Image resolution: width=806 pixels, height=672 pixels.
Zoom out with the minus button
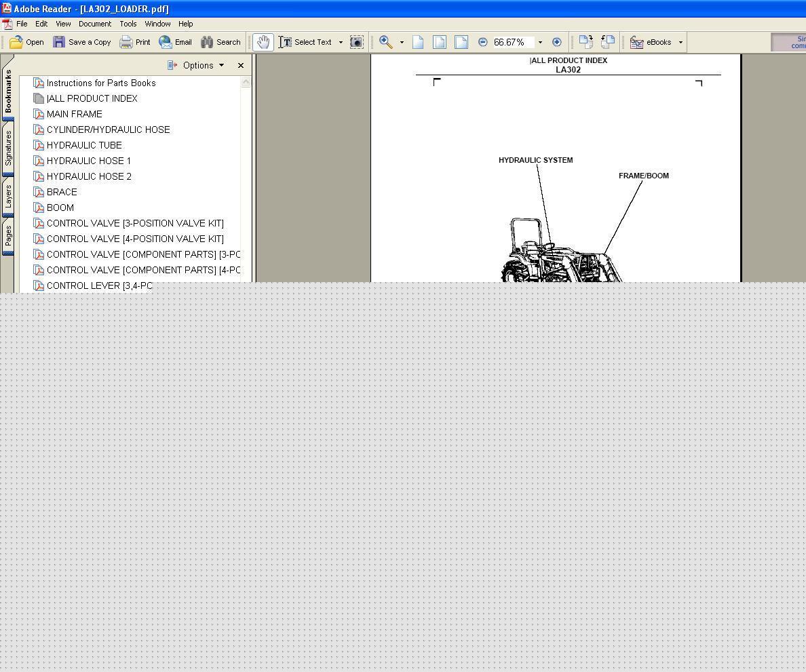[x=482, y=42]
